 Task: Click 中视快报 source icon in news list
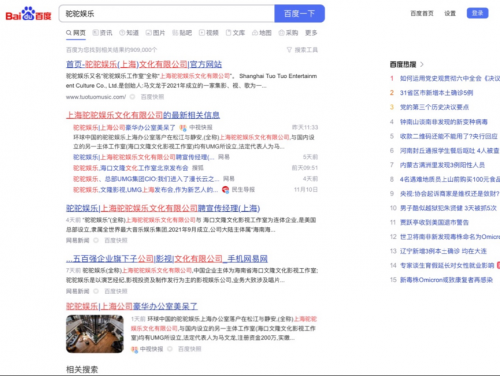pos(182,128)
